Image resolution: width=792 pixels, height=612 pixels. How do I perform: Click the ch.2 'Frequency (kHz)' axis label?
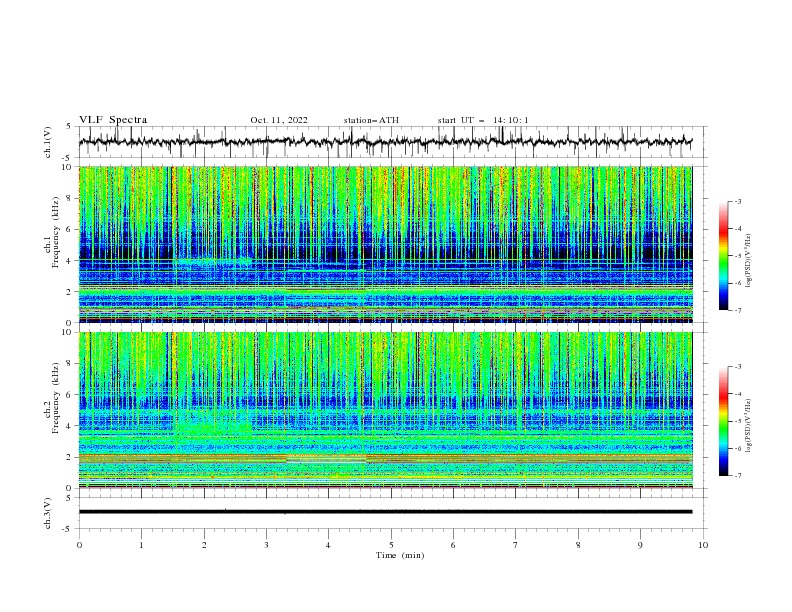coord(56,398)
